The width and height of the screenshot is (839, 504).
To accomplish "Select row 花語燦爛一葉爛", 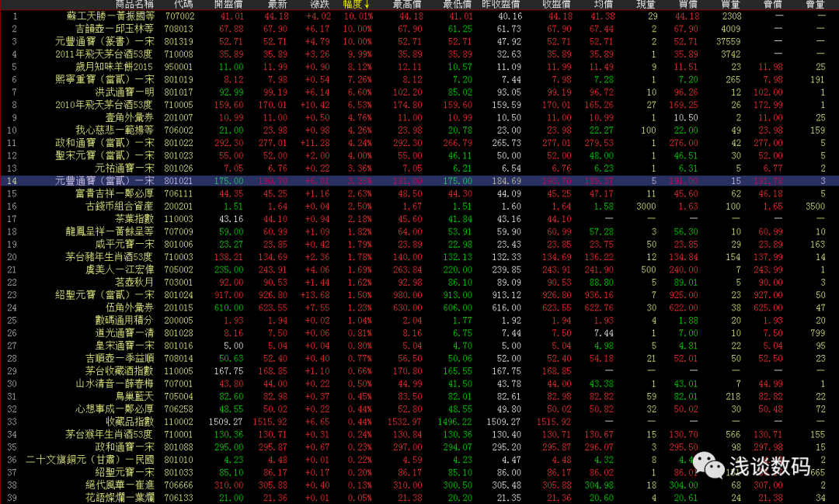I will point(419,498).
